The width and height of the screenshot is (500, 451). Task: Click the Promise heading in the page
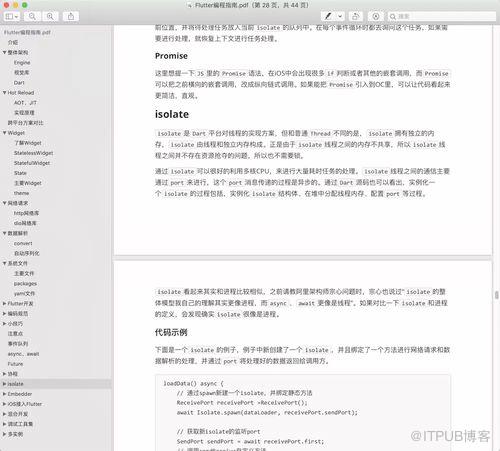tap(171, 56)
